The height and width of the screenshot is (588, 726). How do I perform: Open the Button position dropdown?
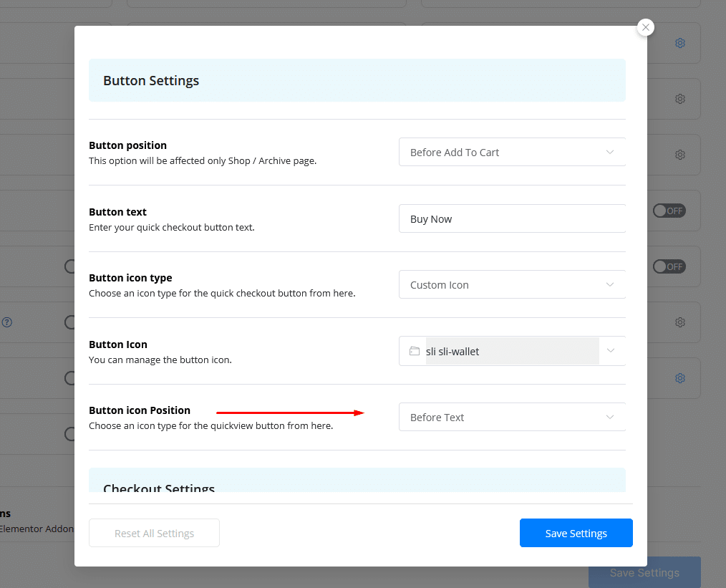(x=512, y=153)
